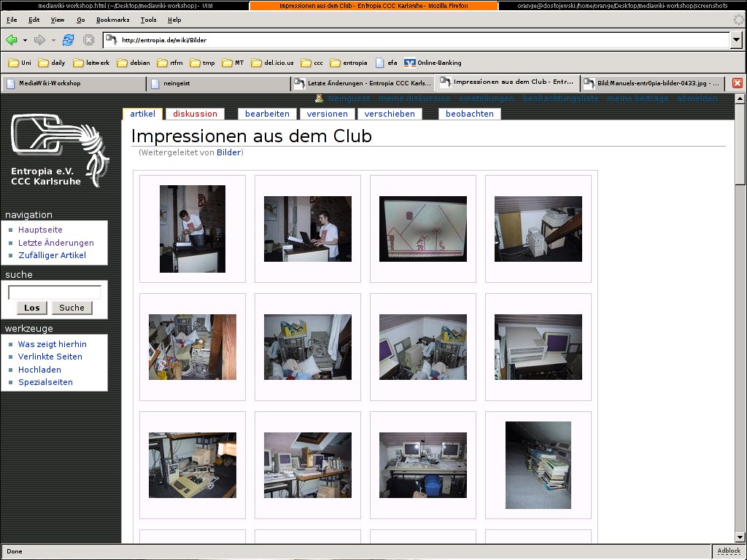Open the daily bookmarks folder
The height and width of the screenshot is (560, 747).
point(52,63)
